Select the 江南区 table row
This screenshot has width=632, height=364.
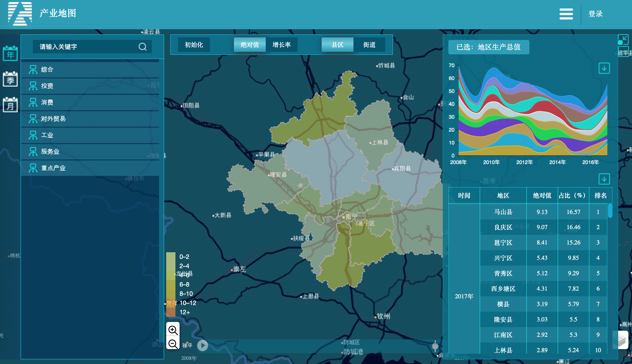coord(544,335)
